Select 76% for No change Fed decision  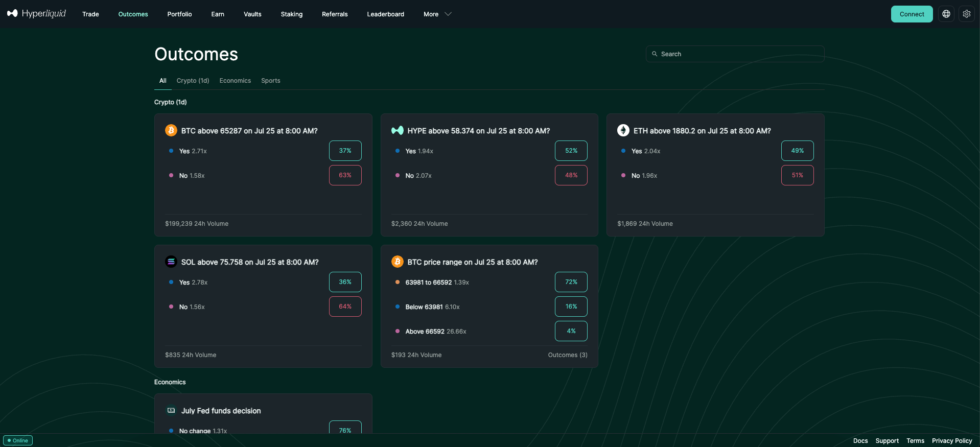[345, 428]
